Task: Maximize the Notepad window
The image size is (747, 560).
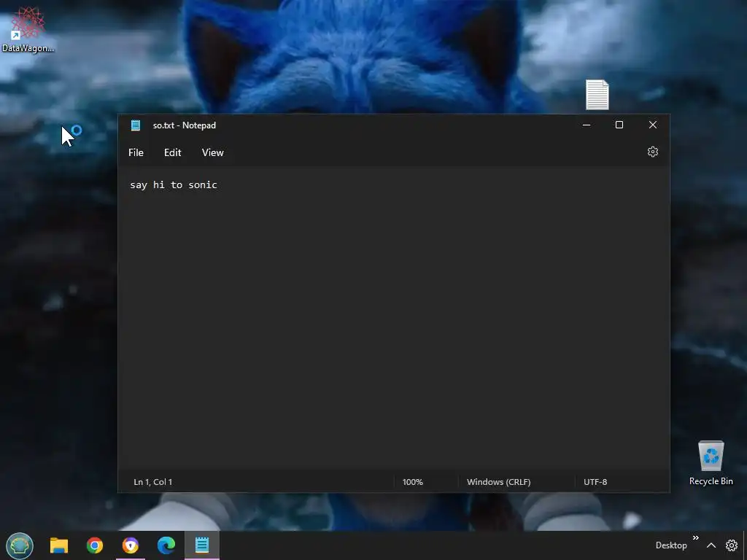Action: [619, 125]
